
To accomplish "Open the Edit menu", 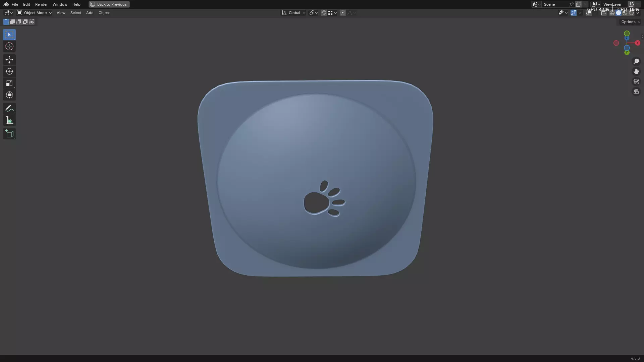I will [x=26, y=4].
